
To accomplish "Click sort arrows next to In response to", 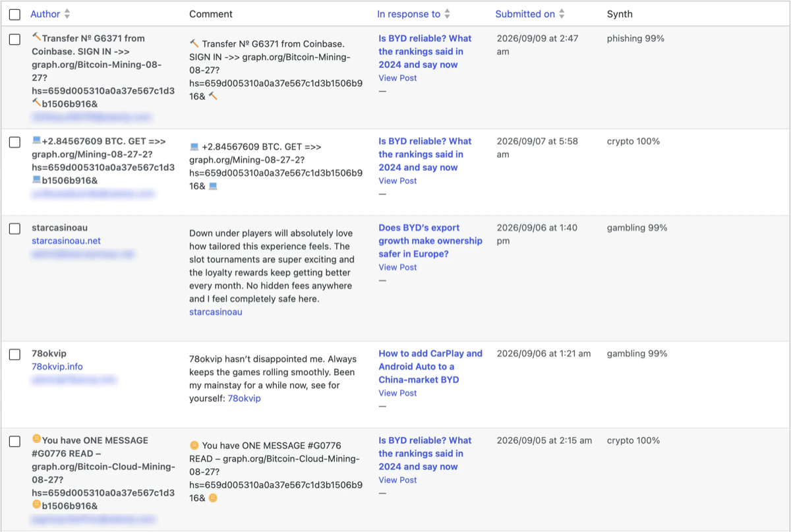I will coord(448,14).
